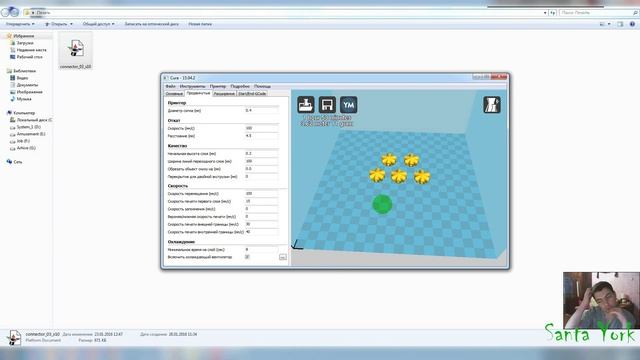Open the Arhive drive in sidebar

[26, 148]
